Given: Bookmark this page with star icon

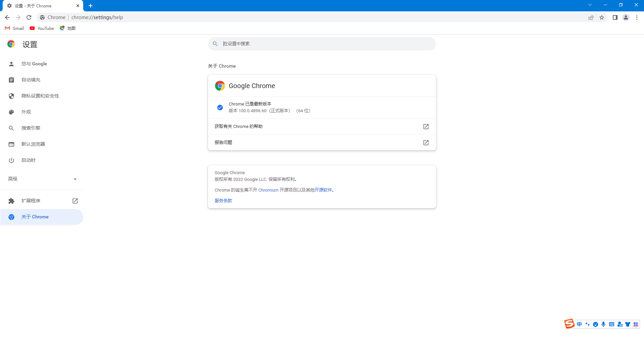Looking at the screenshot, I should click(602, 17).
